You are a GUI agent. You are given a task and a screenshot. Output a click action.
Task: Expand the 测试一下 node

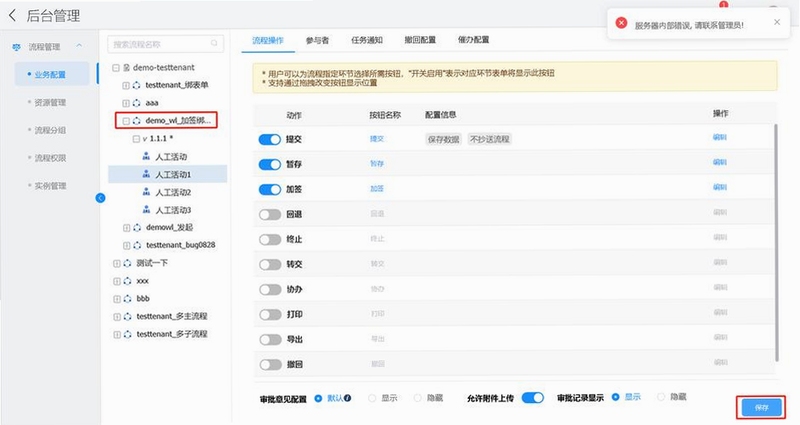(x=116, y=263)
